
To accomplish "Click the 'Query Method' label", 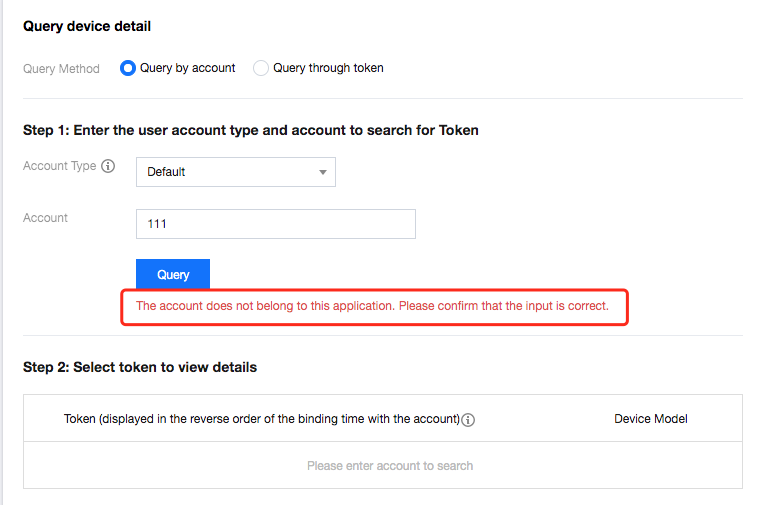I will pos(61,69).
